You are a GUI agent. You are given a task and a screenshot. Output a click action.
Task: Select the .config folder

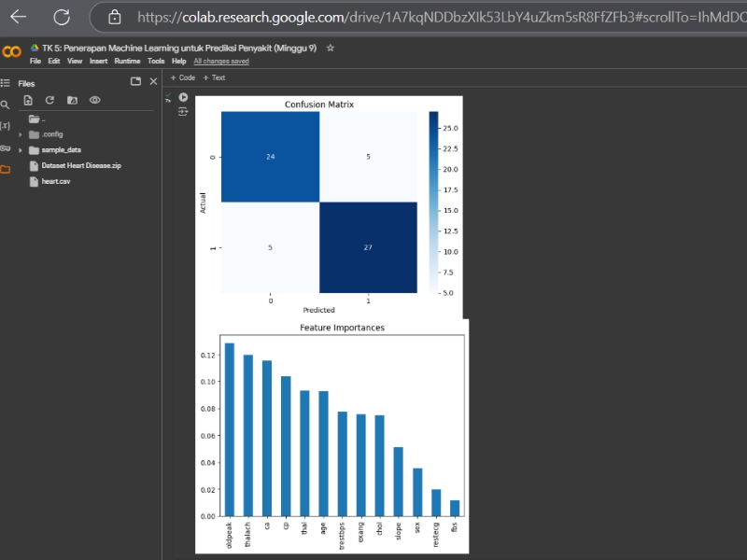[x=46, y=134]
